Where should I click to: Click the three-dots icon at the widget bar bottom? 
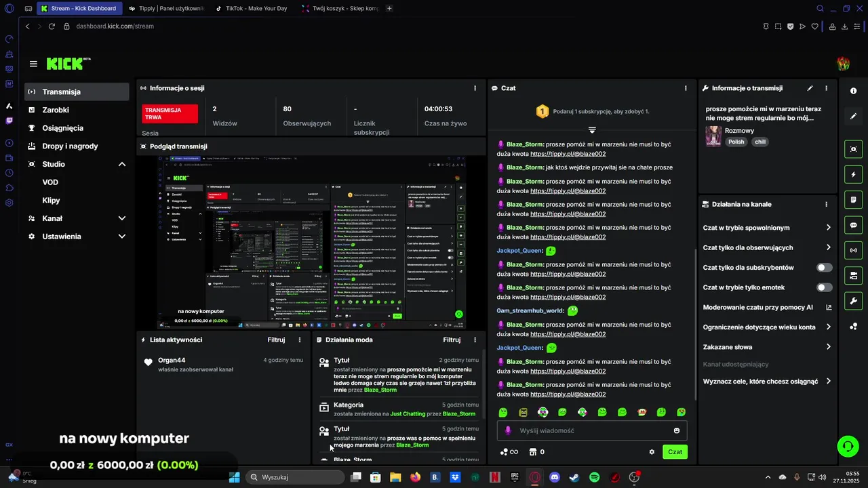point(853,327)
